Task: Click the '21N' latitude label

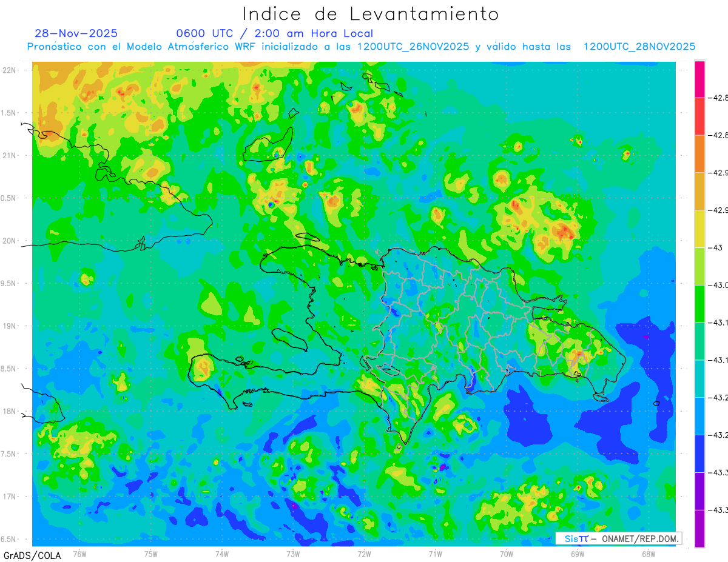Action: pos(9,155)
